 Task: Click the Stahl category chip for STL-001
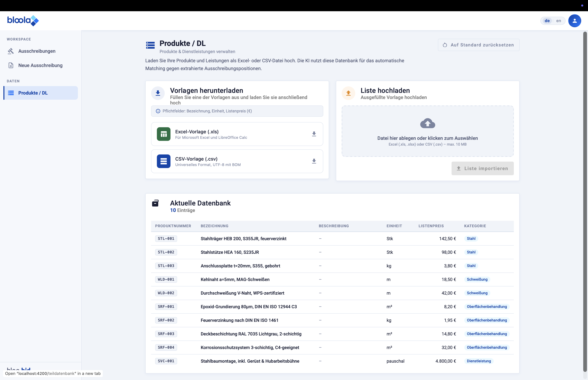point(471,239)
